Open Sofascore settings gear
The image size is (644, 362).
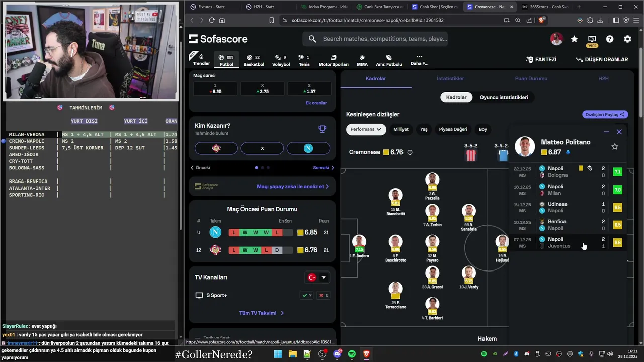click(627, 39)
